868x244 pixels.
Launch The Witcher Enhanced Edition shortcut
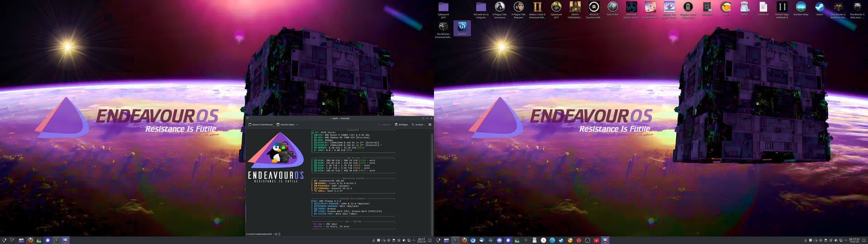tap(443, 30)
